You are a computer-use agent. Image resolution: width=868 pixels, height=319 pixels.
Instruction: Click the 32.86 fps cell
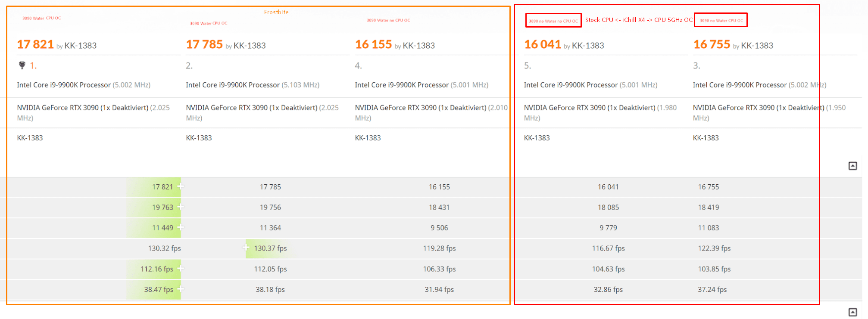608,289
